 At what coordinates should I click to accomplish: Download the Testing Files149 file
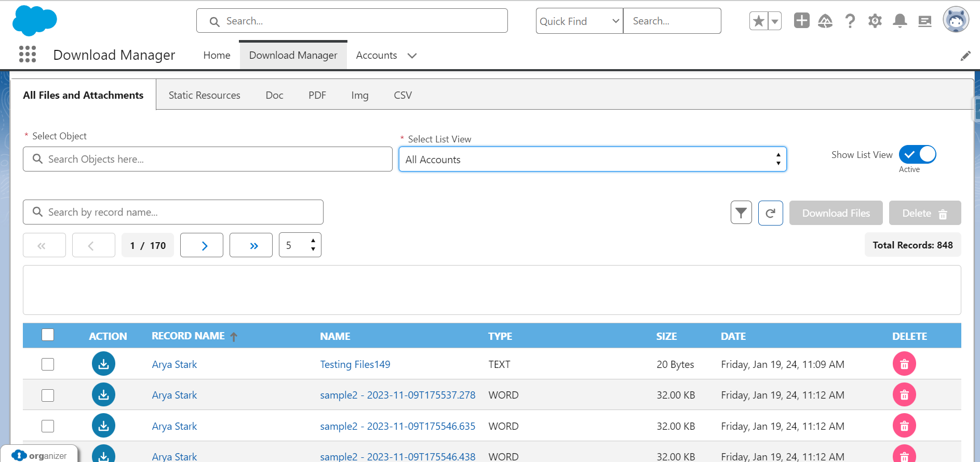[x=103, y=364]
